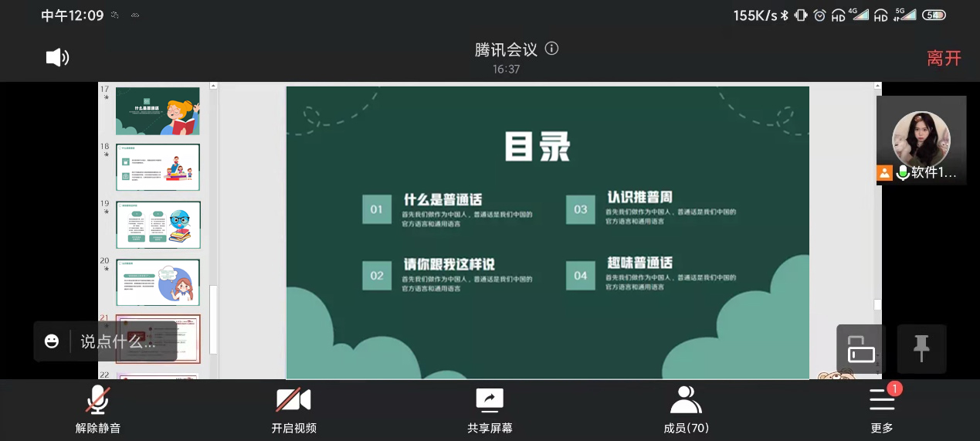Open 共享屏幕 share screen
Screen dimensions: 980x441
(490, 410)
